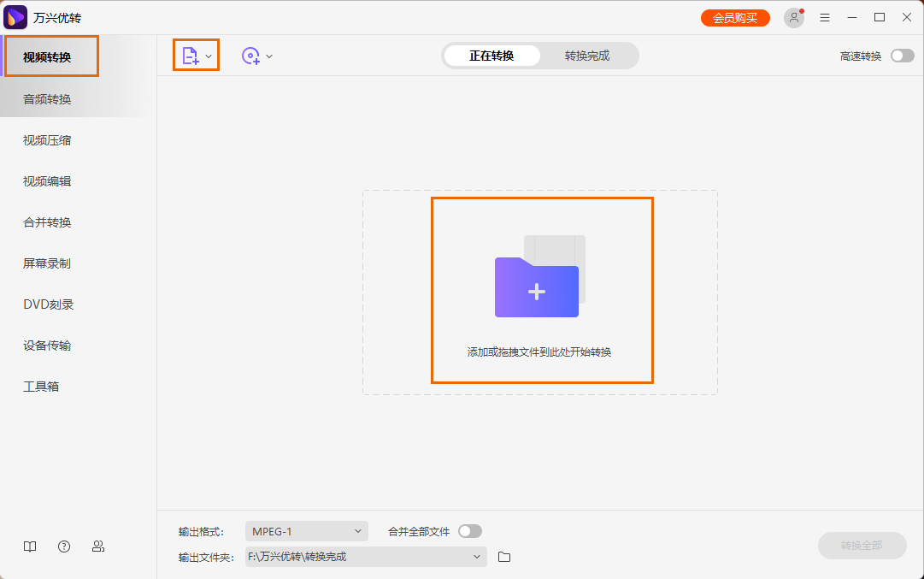Switch to the 转换完成 tab
The image size is (924, 579).
[589, 55]
